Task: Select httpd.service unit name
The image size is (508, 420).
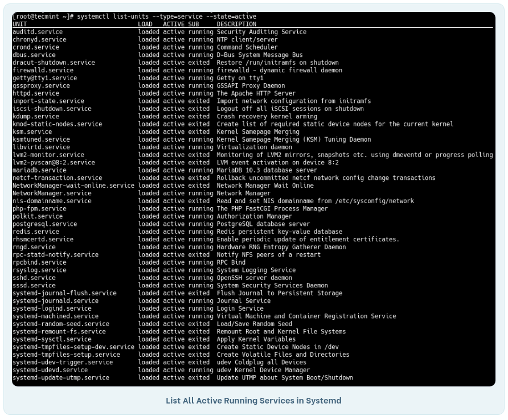Action: [36, 93]
